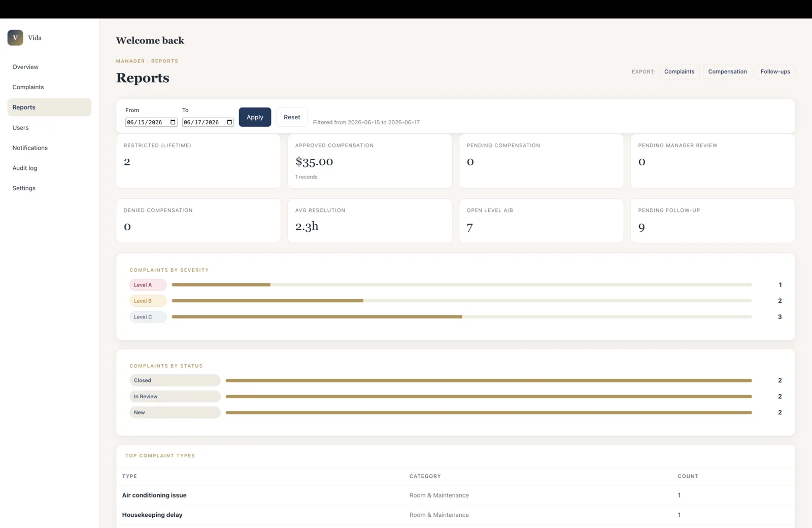Open calendar picker in To date field
Screen dimensions: 812x528
pos(229,122)
